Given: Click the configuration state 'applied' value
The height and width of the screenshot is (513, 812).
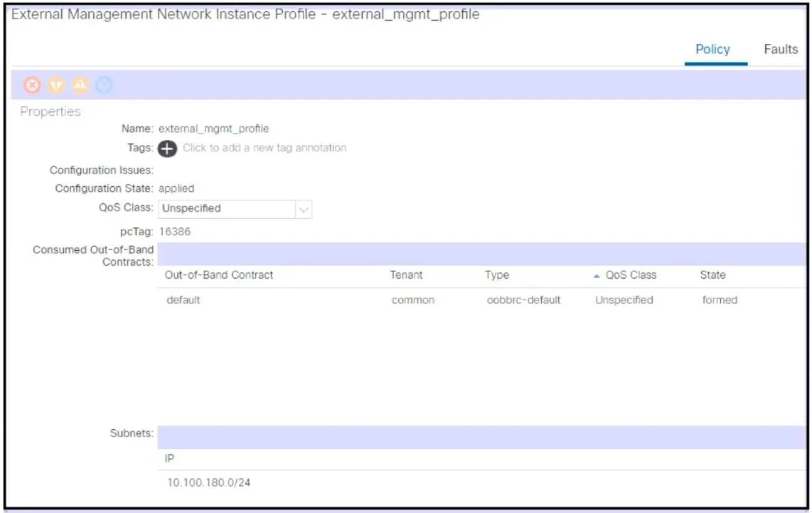Looking at the screenshot, I should (x=176, y=189).
